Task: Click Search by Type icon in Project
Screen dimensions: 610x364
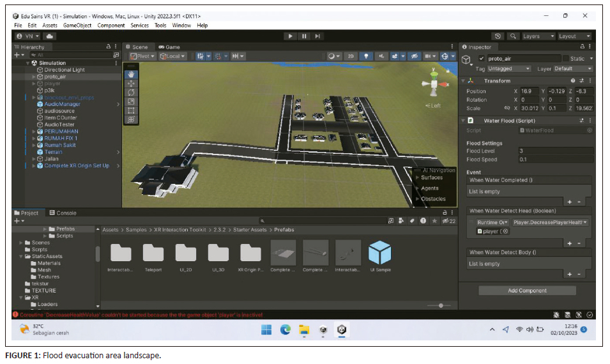Action: pos(401,221)
